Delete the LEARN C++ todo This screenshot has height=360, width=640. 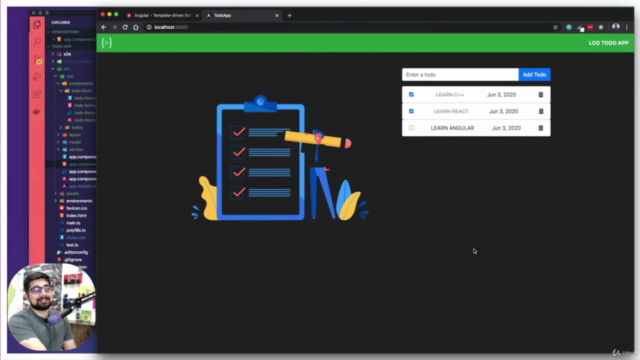(x=541, y=95)
